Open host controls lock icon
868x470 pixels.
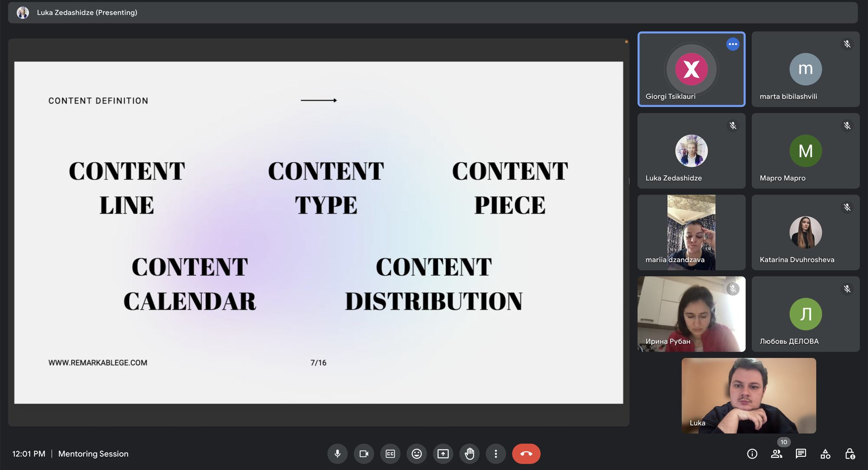coord(850,454)
